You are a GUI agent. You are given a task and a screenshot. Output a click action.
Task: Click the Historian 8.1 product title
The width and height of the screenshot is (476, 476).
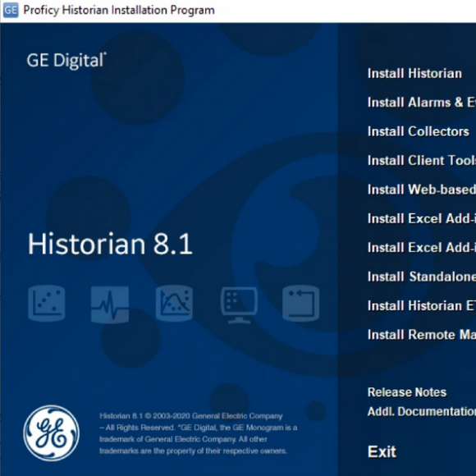click(x=110, y=244)
